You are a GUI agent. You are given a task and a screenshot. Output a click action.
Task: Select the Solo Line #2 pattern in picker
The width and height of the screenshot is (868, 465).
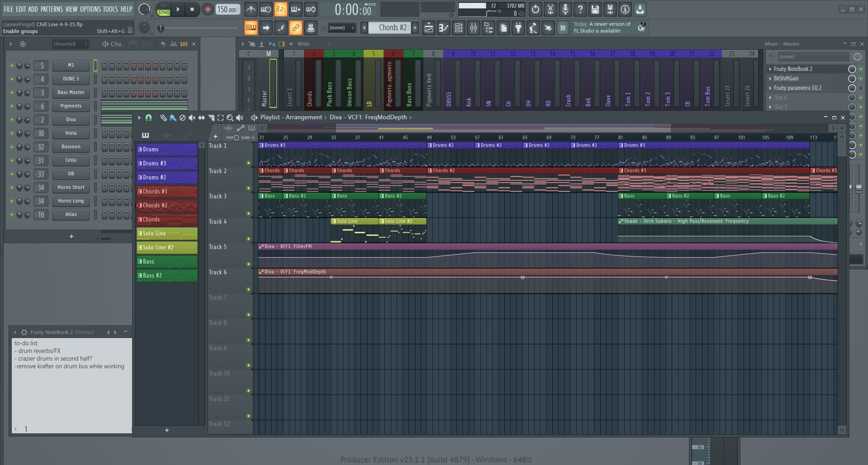(x=167, y=248)
